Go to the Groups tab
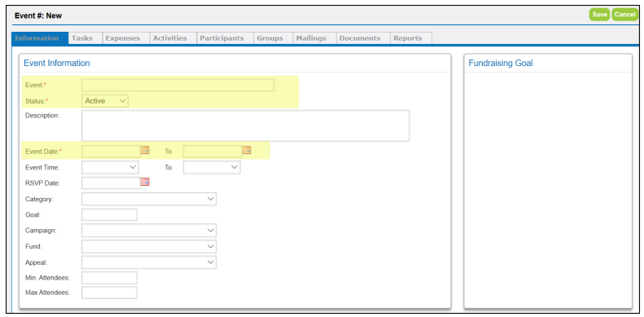This screenshot has height=317, width=644. coord(273,38)
